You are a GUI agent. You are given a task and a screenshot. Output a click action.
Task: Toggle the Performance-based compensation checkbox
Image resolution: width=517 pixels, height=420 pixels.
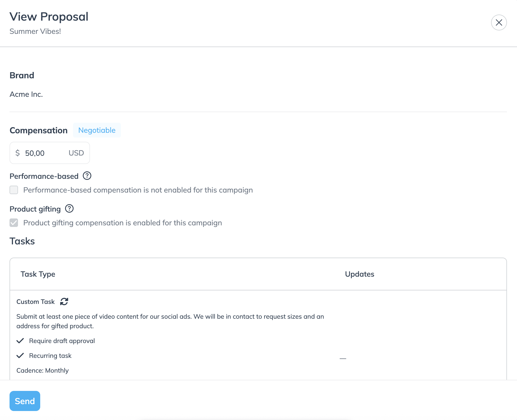(x=14, y=190)
